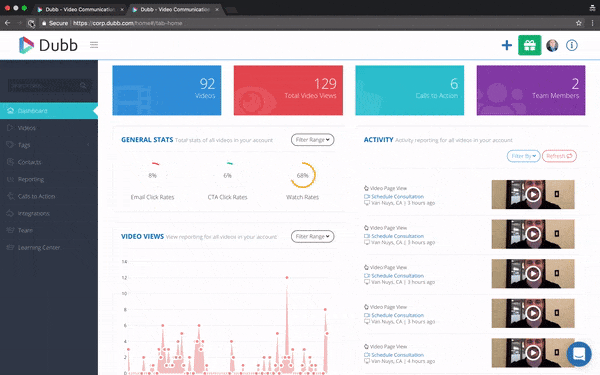
Task: Open first Schedule Consultation link
Action: 397,196
